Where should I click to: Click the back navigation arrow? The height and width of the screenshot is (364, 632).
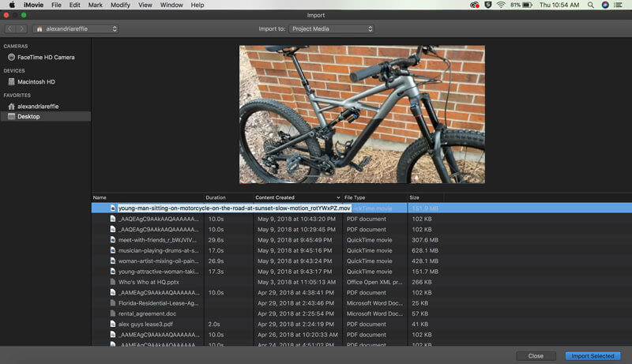[10, 28]
